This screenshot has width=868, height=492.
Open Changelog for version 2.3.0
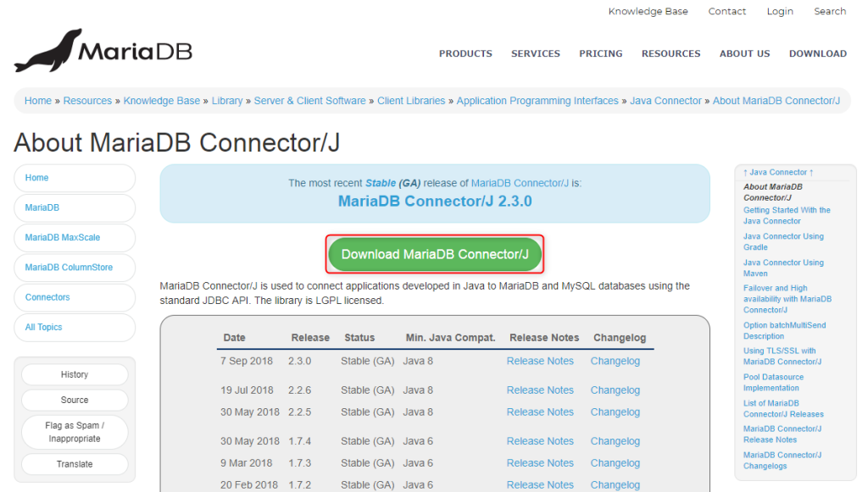pyautogui.click(x=615, y=361)
